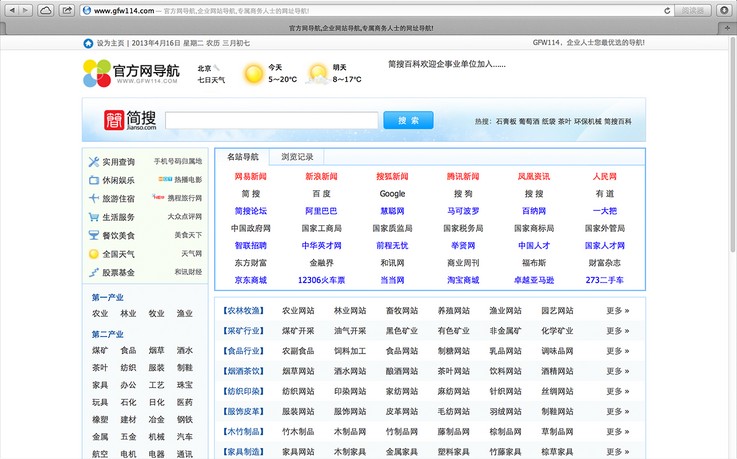Open the 七日天气 link
The height and width of the screenshot is (459, 737).
(211, 80)
